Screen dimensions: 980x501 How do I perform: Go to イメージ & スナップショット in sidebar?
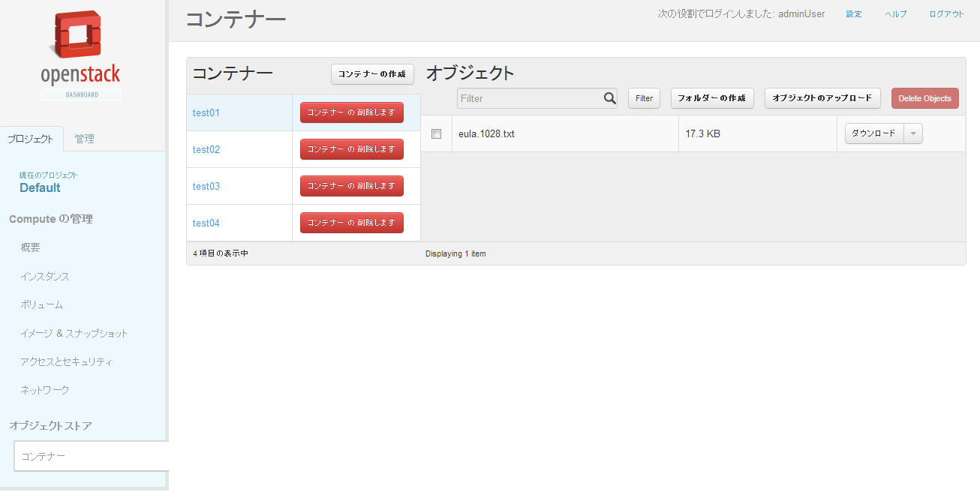tap(74, 333)
